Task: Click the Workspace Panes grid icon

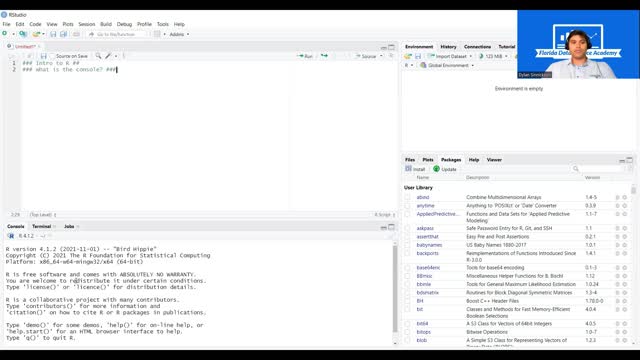Action: coord(157,34)
